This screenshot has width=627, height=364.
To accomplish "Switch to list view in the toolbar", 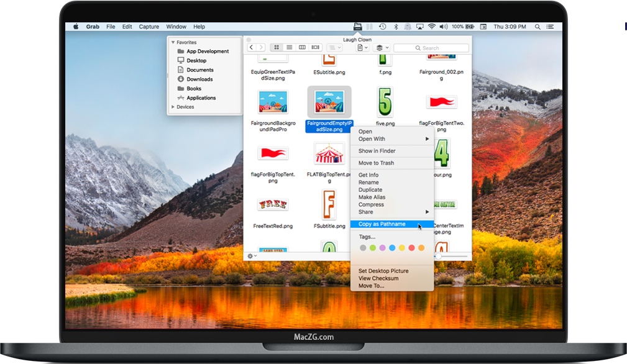I will [290, 47].
